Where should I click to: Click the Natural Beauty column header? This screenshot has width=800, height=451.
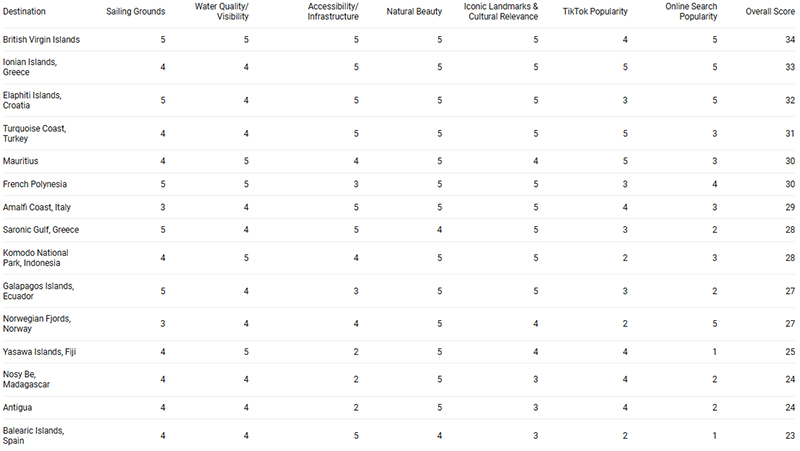[414, 11]
